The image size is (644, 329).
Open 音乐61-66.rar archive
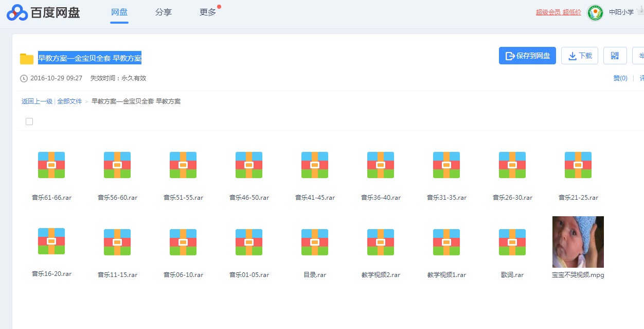click(51, 165)
